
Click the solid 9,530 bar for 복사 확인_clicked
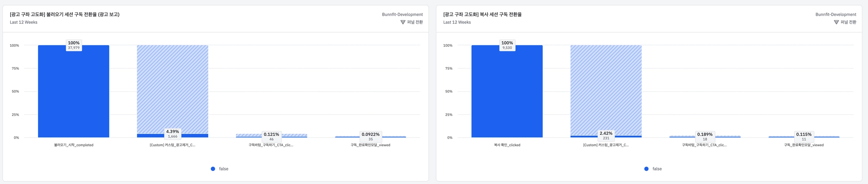point(507,93)
